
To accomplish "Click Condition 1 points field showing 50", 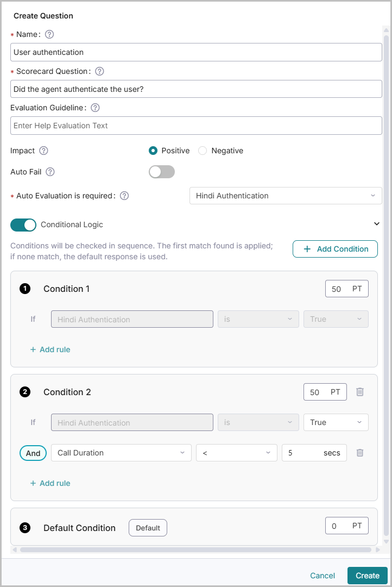I will tap(347, 289).
